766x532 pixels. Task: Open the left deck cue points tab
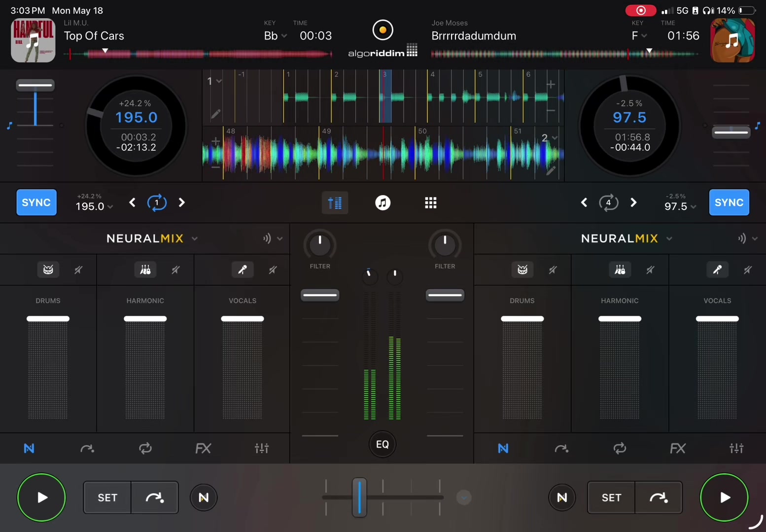point(87,448)
